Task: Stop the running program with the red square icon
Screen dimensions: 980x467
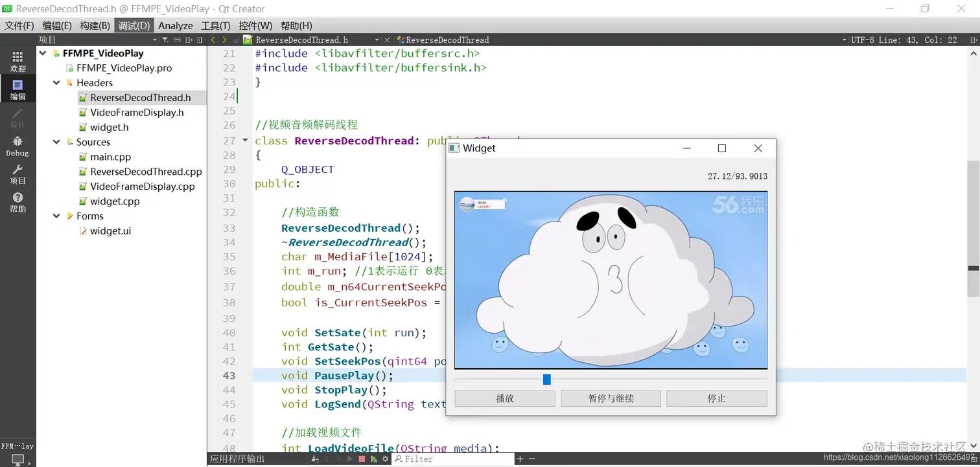Action: 362,459
